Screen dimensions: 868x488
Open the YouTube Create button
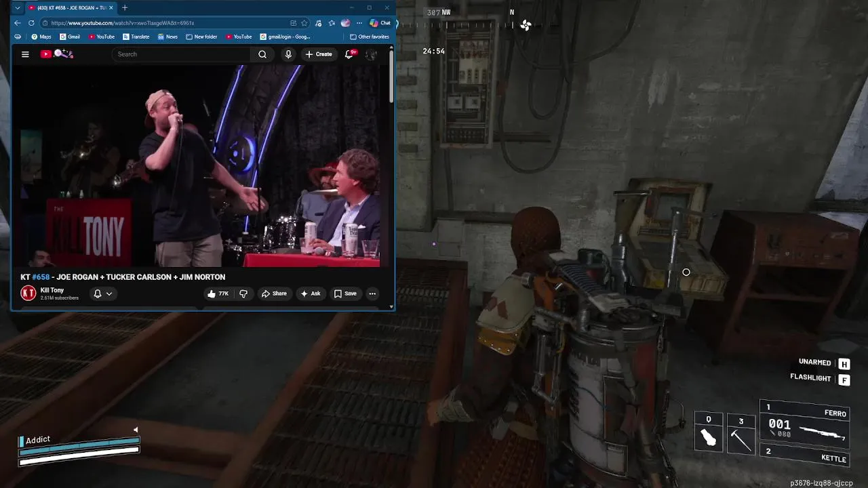319,54
